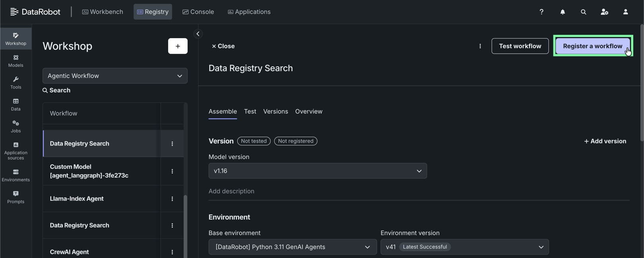644x258 pixels.
Task: Collapse the Workshop list panel
Action: (198, 34)
